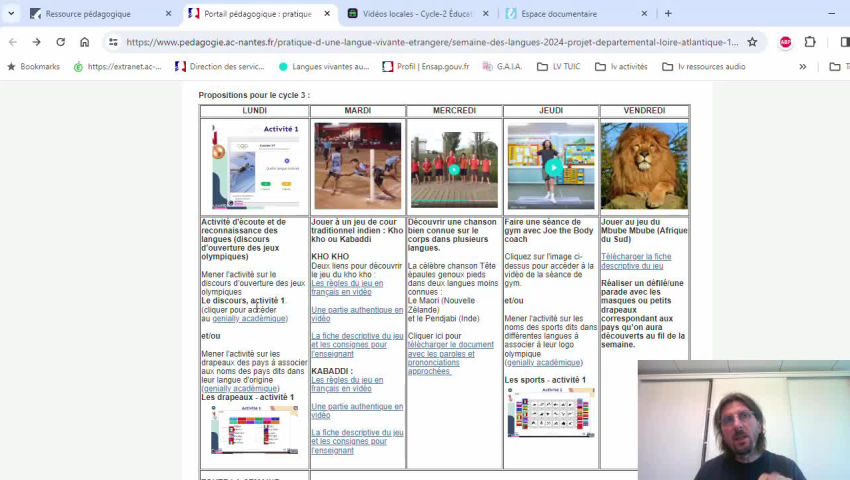850x480 pixels.
Task: Click the address bar URL field
Action: click(430, 42)
